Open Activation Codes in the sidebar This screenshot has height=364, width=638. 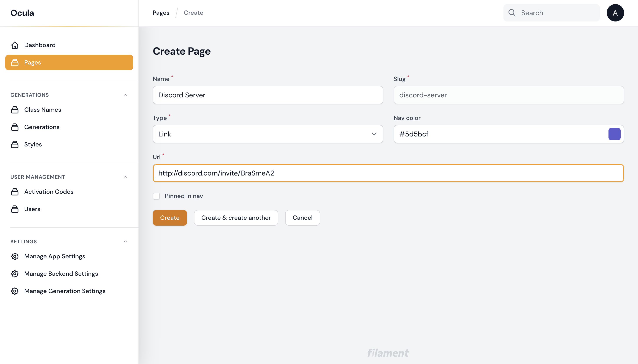[x=69, y=192]
